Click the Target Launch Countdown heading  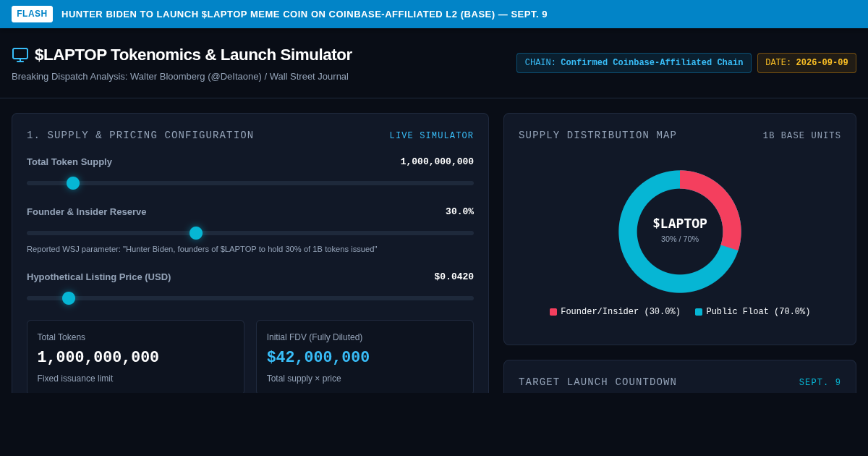pos(597,382)
